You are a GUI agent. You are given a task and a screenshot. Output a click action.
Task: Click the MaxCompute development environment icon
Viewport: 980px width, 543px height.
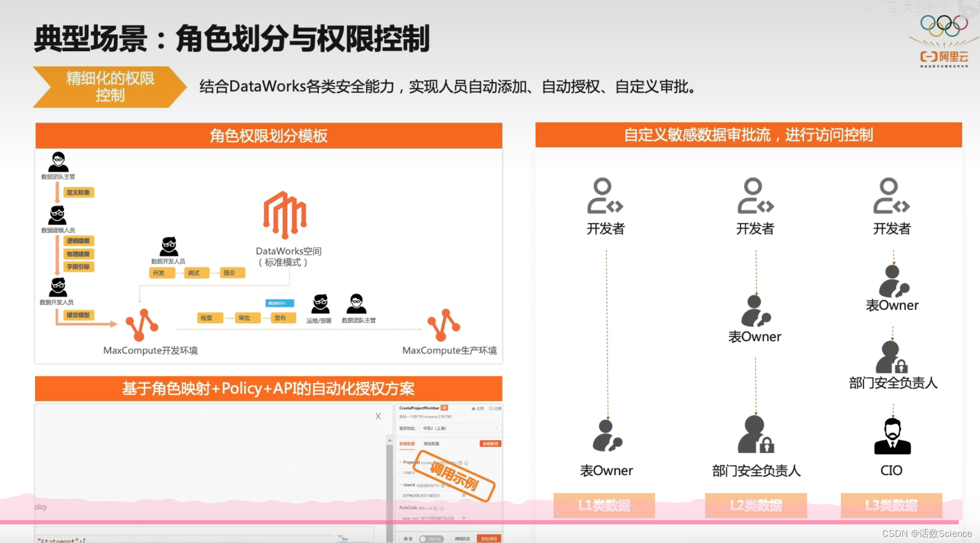(142, 325)
